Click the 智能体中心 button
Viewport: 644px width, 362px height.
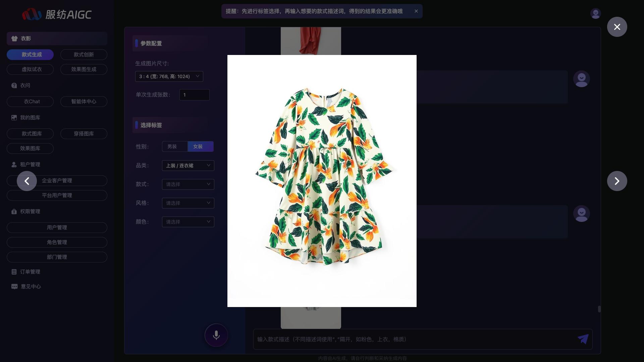[x=84, y=102]
